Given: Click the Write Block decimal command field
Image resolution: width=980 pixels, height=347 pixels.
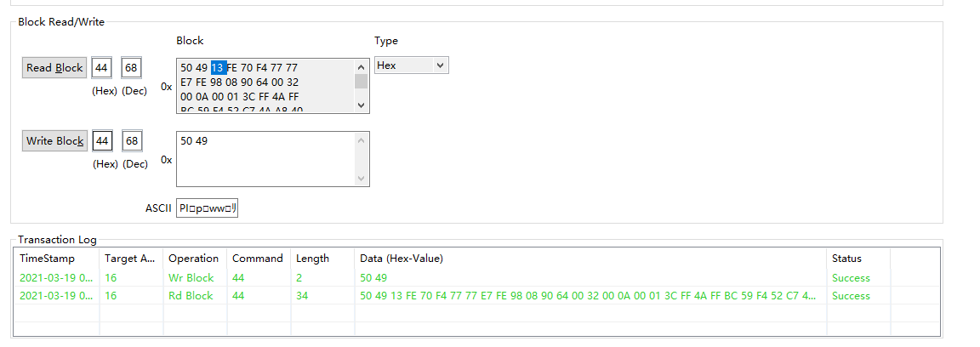Looking at the screenshot, I should coord(131,141).
